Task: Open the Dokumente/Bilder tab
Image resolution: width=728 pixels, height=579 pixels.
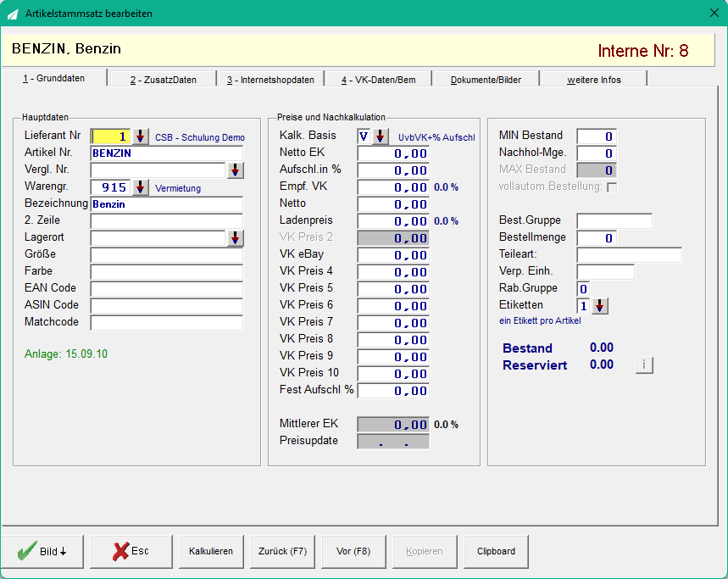Action: pyautogui.click(x=486, y=80)
